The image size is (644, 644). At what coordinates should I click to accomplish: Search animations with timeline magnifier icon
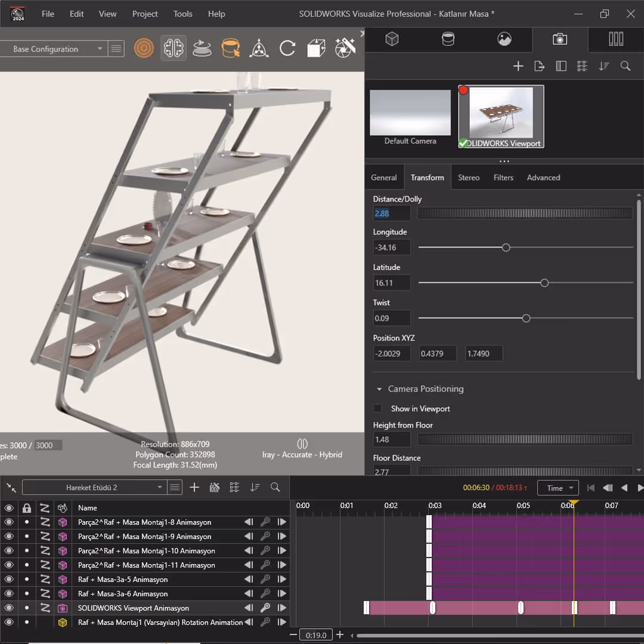pyautogui.click(x=275, y=488)
